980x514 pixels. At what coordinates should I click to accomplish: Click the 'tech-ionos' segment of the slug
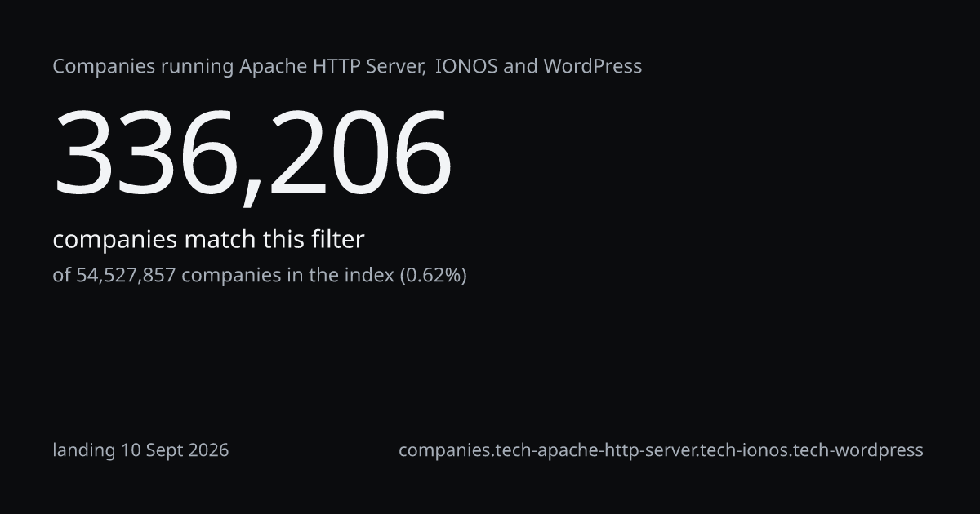click(749, 450)
